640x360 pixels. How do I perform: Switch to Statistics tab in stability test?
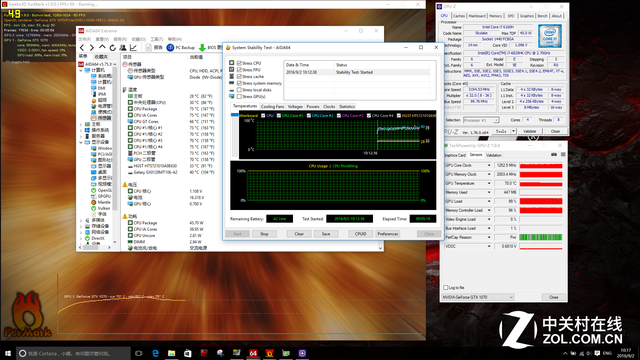click(347, 107)
